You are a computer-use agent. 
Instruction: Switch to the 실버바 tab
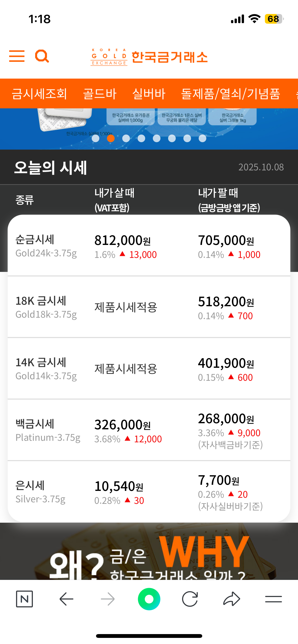149,94
